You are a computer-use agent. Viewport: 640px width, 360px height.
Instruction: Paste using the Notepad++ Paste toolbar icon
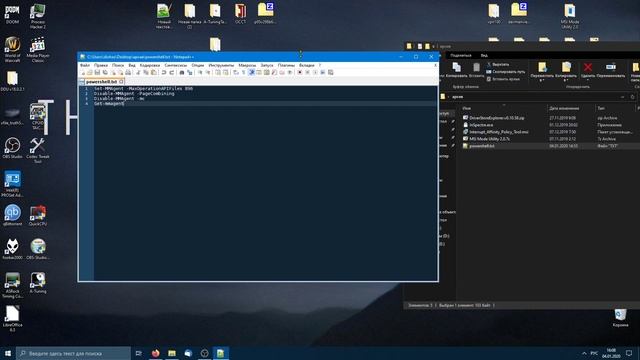coord(153,72)
